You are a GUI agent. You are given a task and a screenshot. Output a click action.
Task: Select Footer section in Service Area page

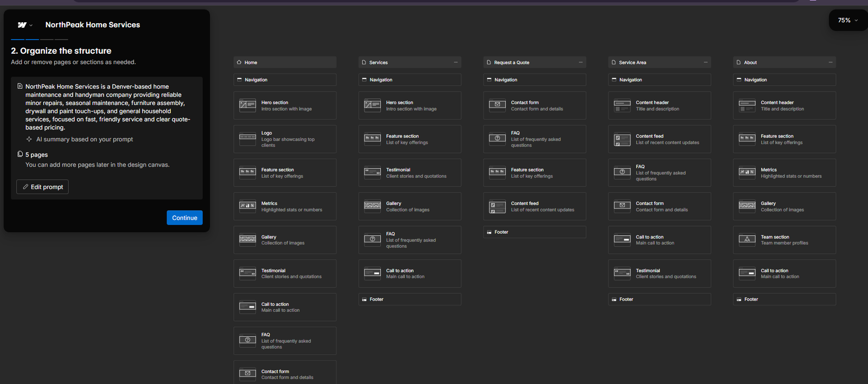click(x=659, y=299)
